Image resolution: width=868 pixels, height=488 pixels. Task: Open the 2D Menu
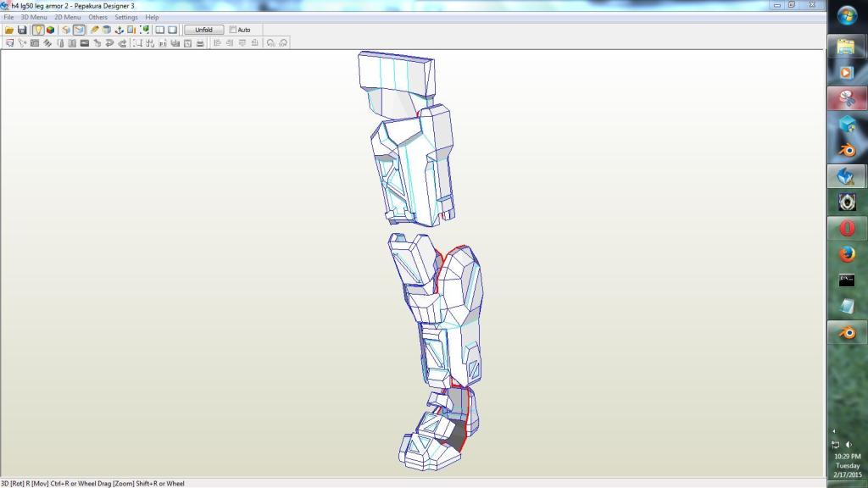(x=68, y=17)
